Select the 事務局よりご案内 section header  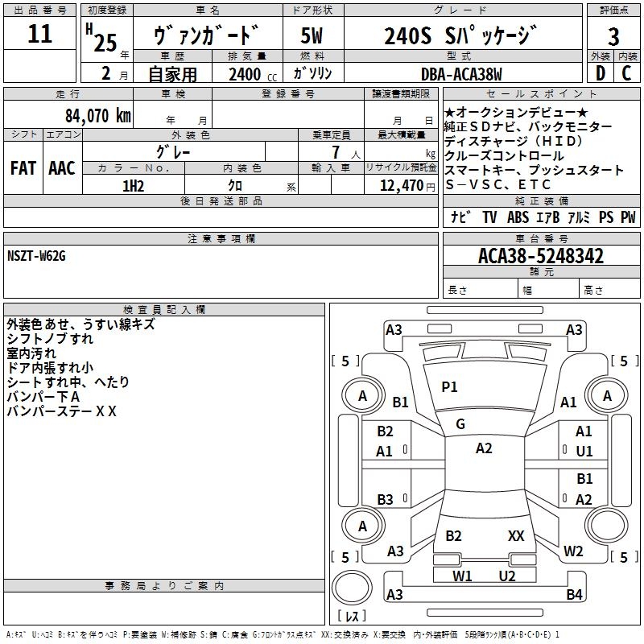click(164, 586)
